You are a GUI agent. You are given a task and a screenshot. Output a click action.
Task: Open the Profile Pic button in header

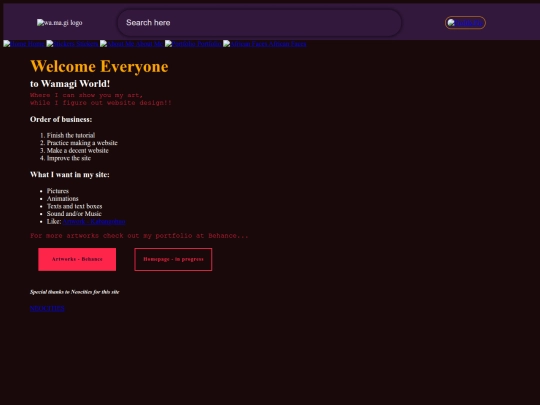[x=465, y=23]
